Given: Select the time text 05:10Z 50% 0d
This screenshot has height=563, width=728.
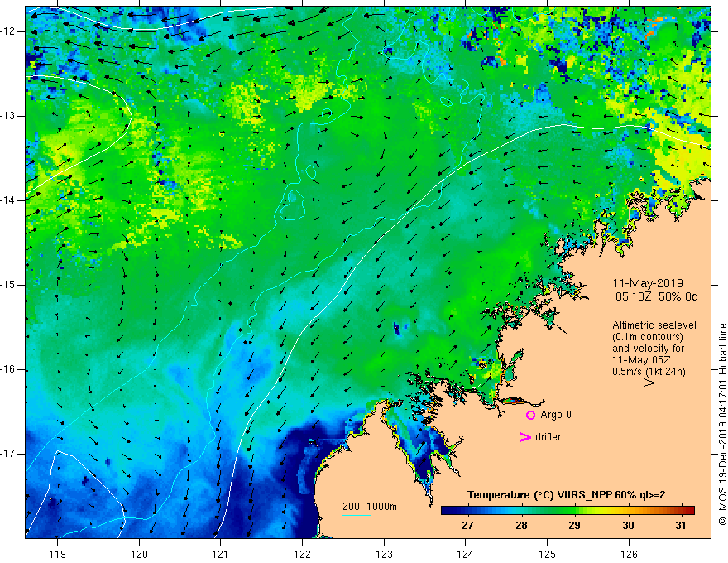Looking at the screenshot, I should [x=657, y=297].
